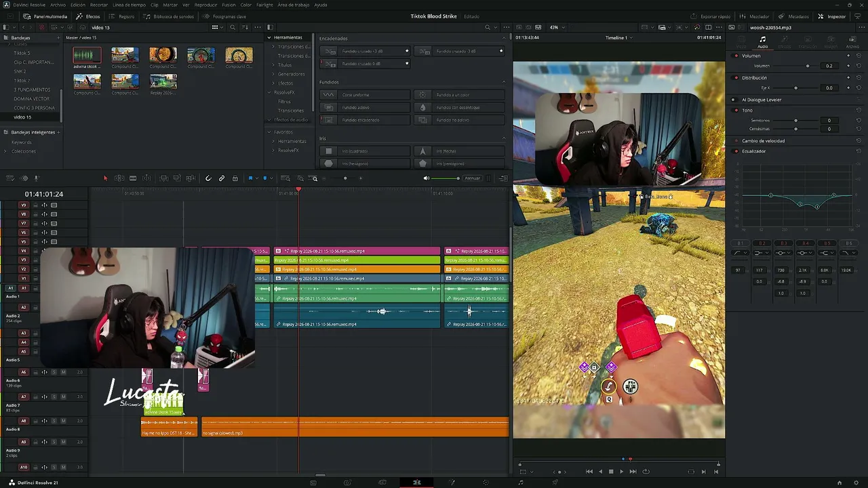Lock video track V9
This screenshot has height=488, width=868.
pos(36,205)
